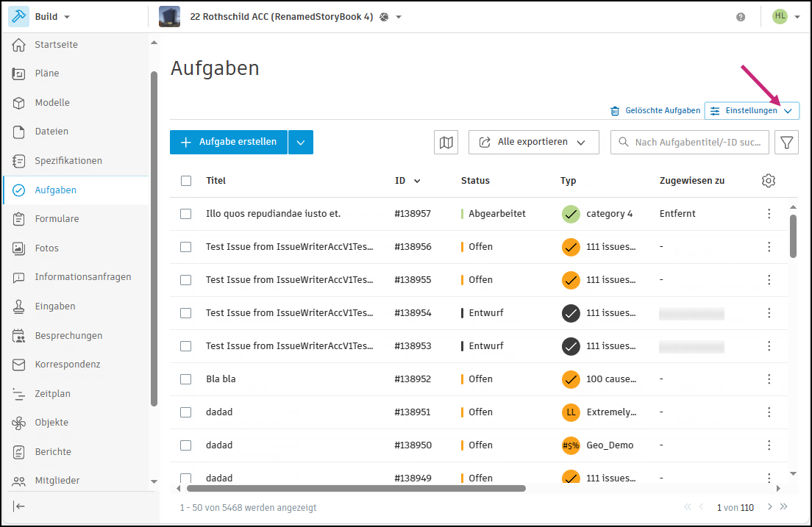Image resolution: width=812 pixels, height=527 pixels.
Task: Click the Zugewiesen zu column header
Action: pos(692,181)
